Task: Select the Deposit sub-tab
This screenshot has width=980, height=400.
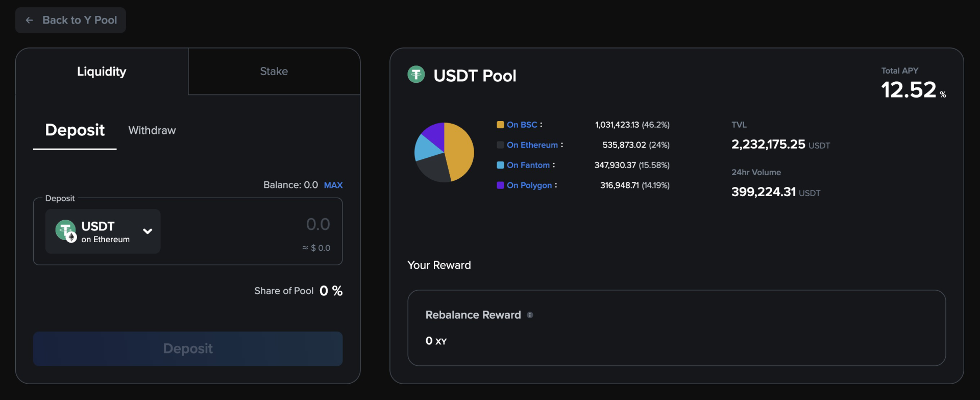Action: (75, 130)
